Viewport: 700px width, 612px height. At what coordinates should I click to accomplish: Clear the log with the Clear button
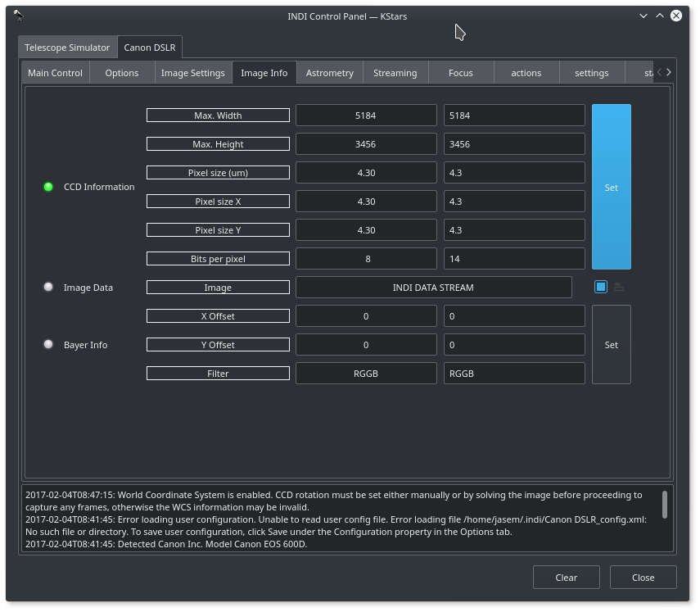(x=566, y=578)
